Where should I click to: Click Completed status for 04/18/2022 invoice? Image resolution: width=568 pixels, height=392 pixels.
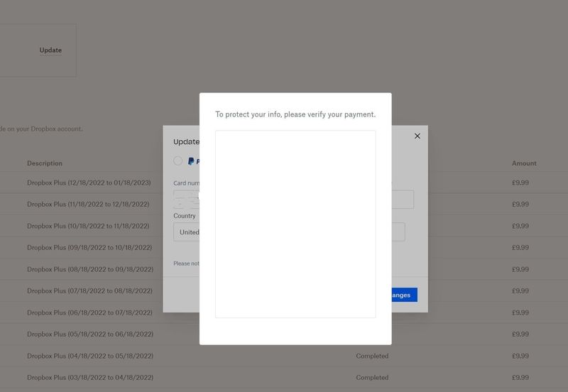(x=372, y=356)
